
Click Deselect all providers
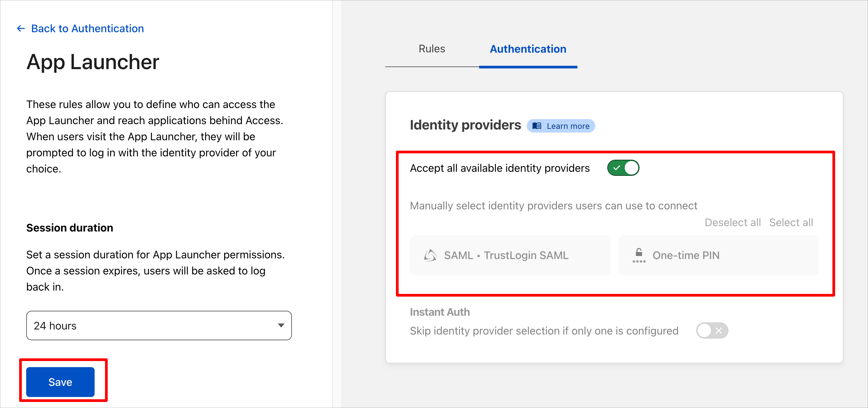(732, 222)
